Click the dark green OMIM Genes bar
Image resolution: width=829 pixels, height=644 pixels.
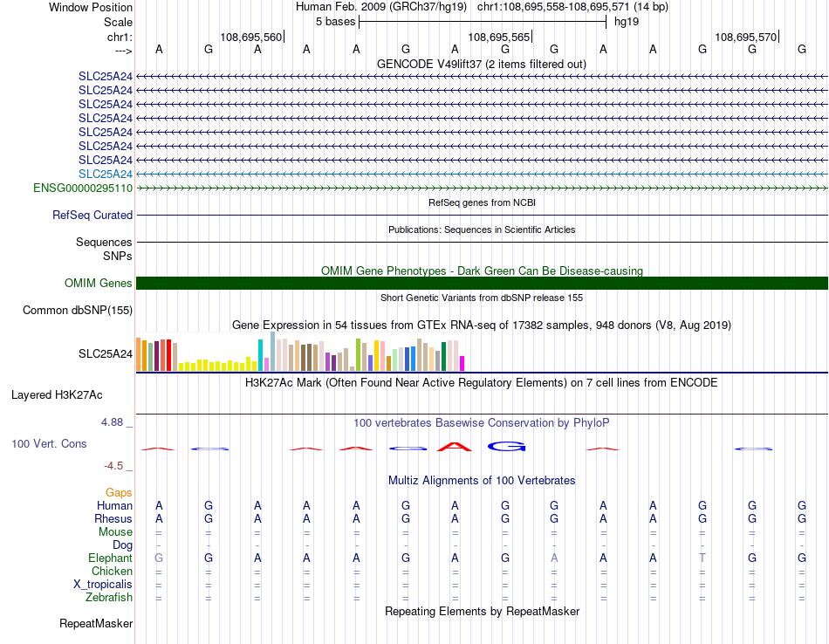tap(482, 283)
